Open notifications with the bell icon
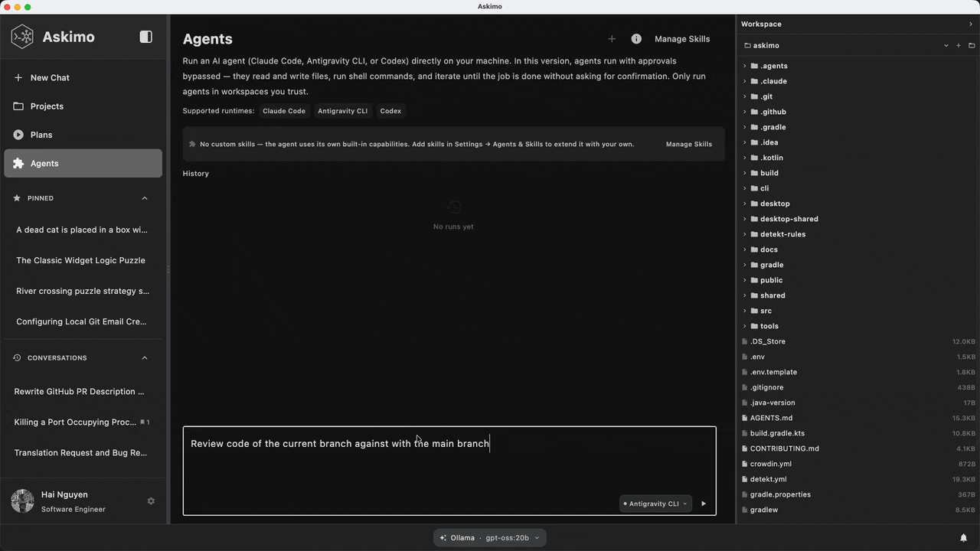980x551 pixels. point(964,538)
